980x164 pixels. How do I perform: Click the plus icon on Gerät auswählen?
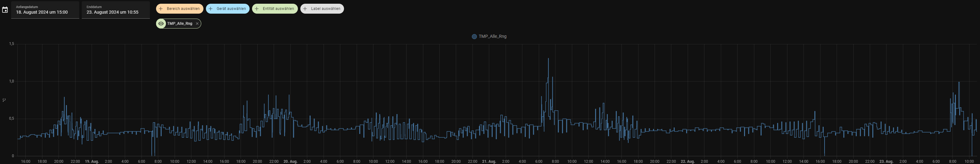click(x=211, y=9)
